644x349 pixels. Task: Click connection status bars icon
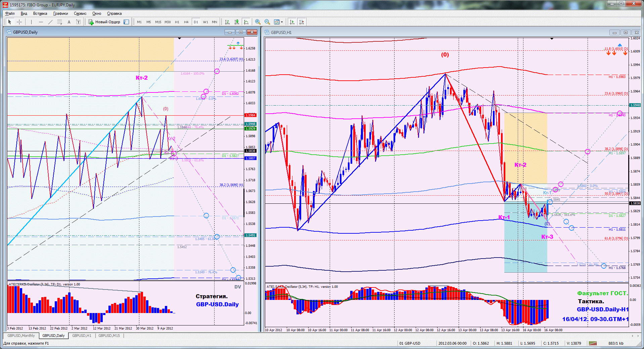click(593, 343)
